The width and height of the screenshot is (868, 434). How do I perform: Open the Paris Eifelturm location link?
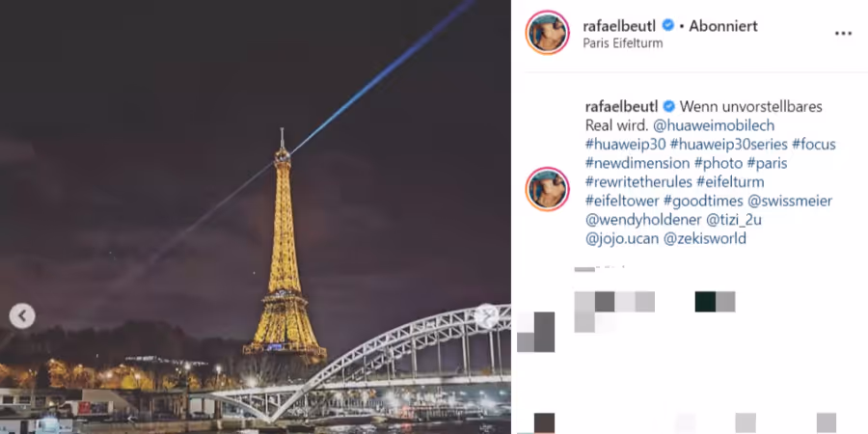(x=623, y=43)
